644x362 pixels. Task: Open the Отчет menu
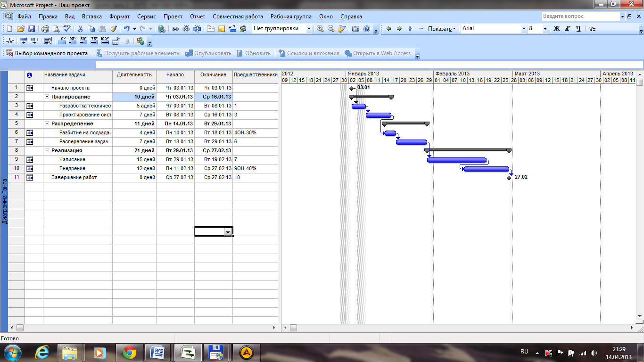[x=198, y=16]
